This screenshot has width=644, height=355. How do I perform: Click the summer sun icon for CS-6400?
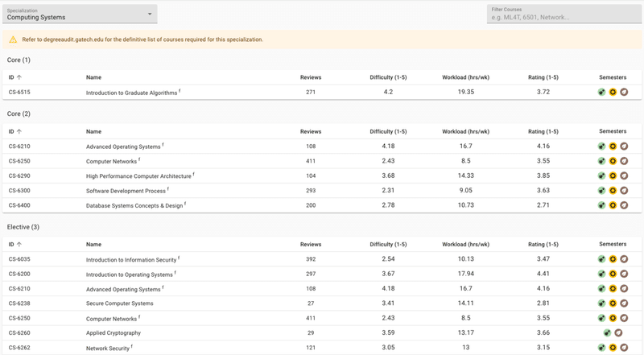(613, 205)
